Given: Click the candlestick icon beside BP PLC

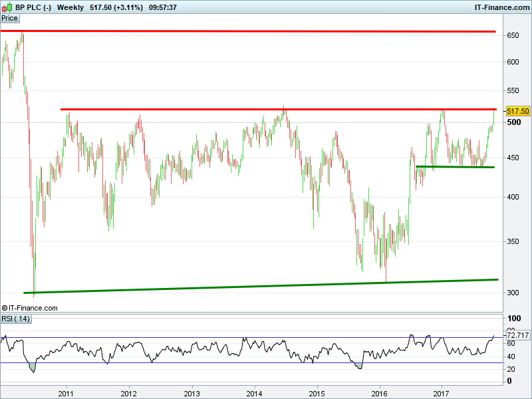Looking at the screenshot, I should 7,7.
